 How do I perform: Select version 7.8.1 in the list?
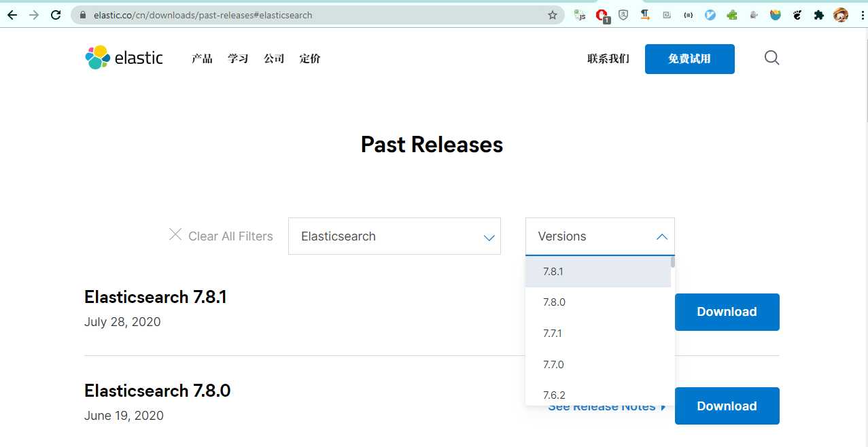coord(598,271)
